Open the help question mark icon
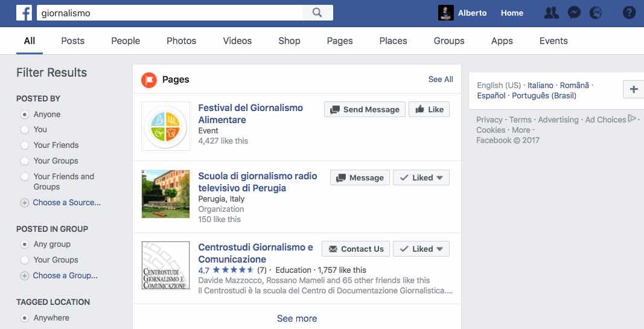 (629, 13)
